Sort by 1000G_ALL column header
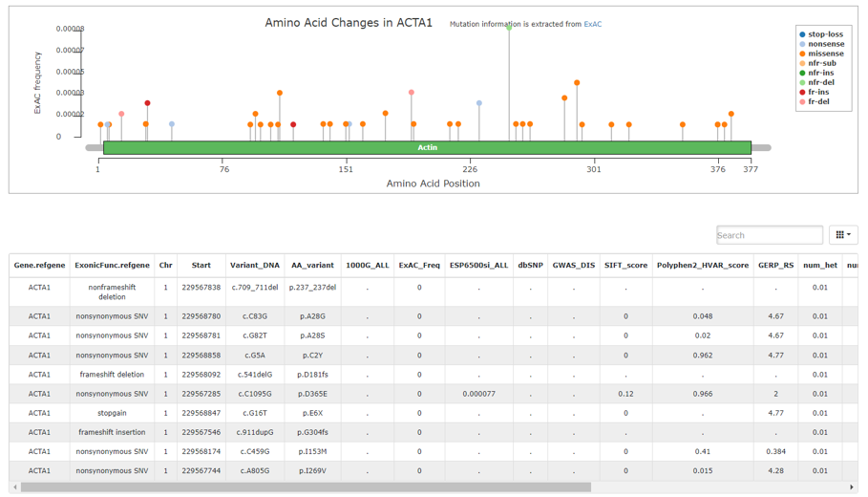The image size is (868, 497). (x=367, y=266)
